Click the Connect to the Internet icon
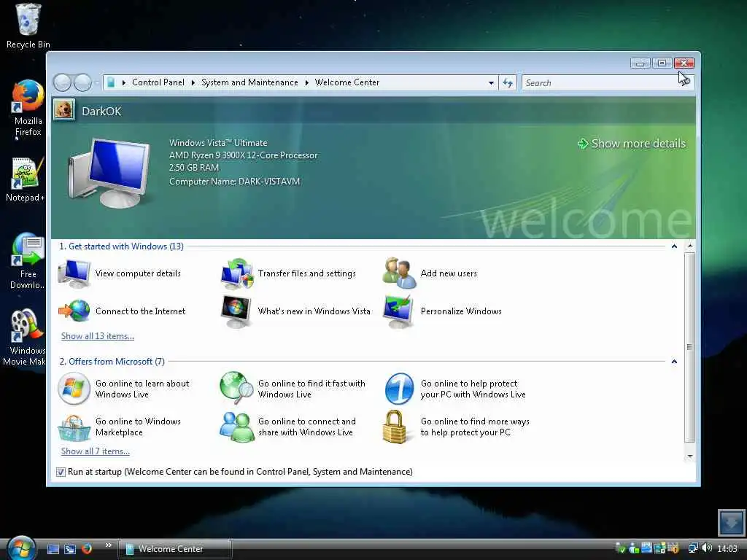This screenshot has height=560, width=747. pyautogui.click(x=74, y=311)
